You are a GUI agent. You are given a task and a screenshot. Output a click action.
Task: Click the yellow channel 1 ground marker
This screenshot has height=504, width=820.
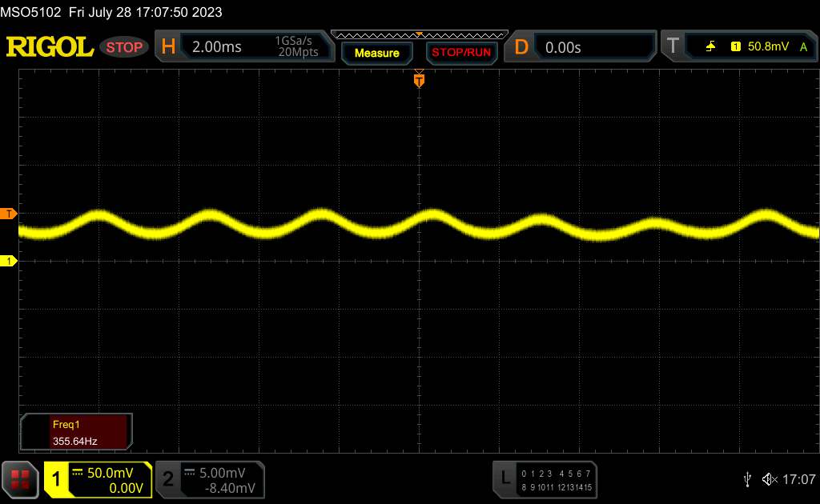click(x=8, y=261)
